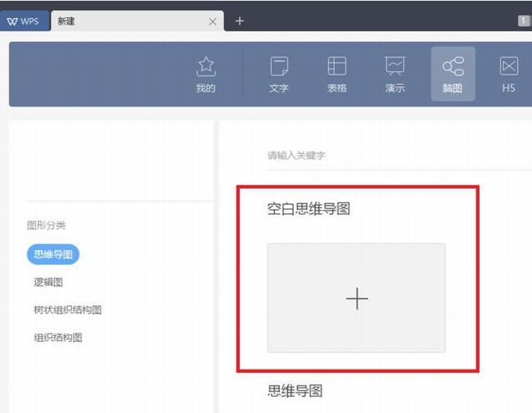
Task: Choose the 逻辑图 category
Action: pos(48,282)
